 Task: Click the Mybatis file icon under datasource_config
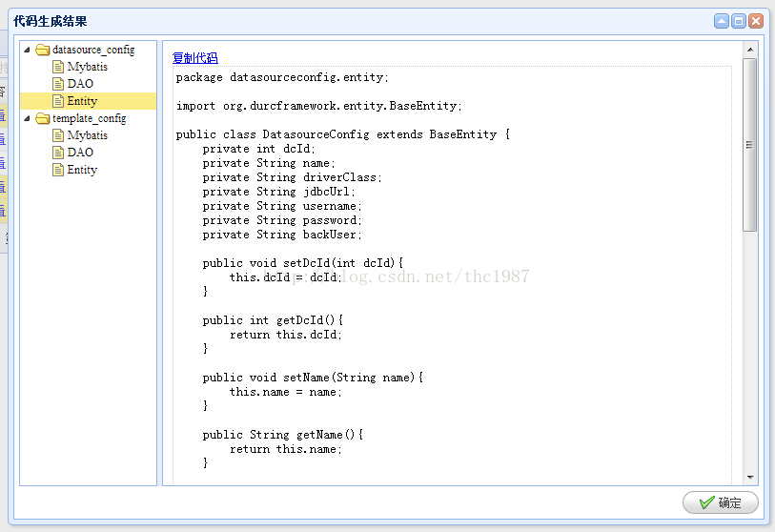pyautogui.click(x=58, y=67)
